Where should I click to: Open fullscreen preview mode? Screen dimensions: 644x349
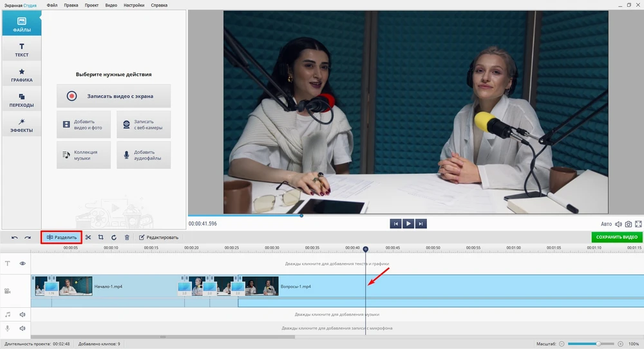(x=638, y=224)
